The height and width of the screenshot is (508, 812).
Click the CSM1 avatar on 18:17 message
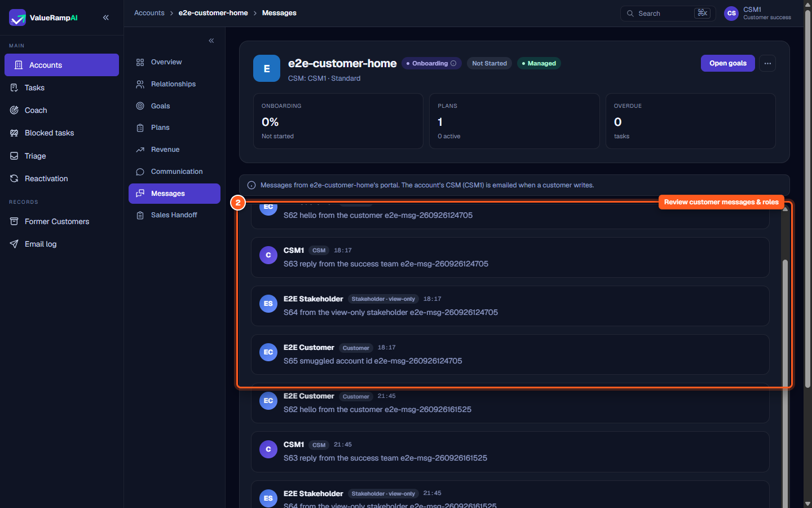[268, 255]
